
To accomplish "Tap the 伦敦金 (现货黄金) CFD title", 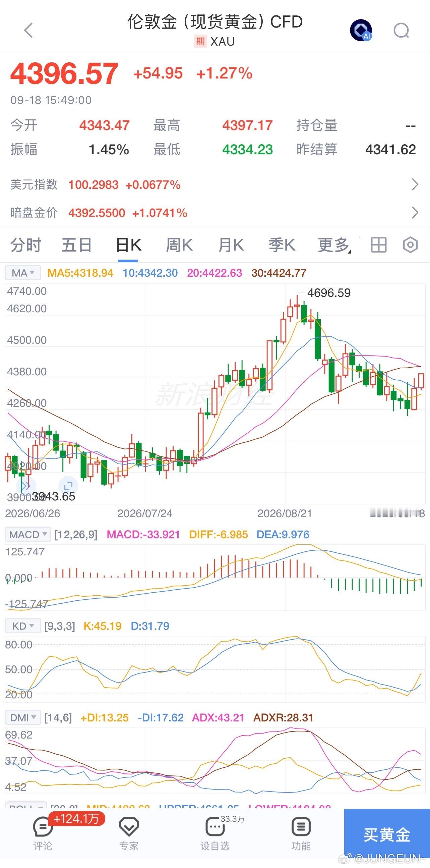I will click(215, 22).
